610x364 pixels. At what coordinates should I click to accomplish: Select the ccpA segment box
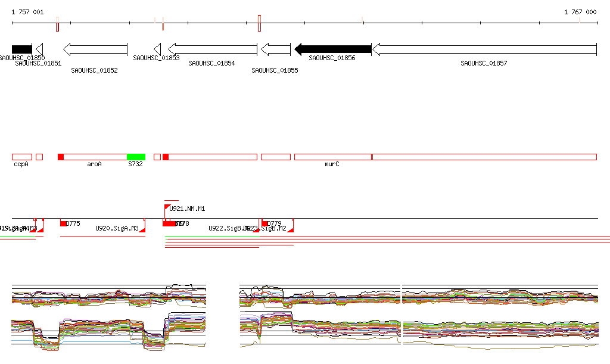(22, 157)
